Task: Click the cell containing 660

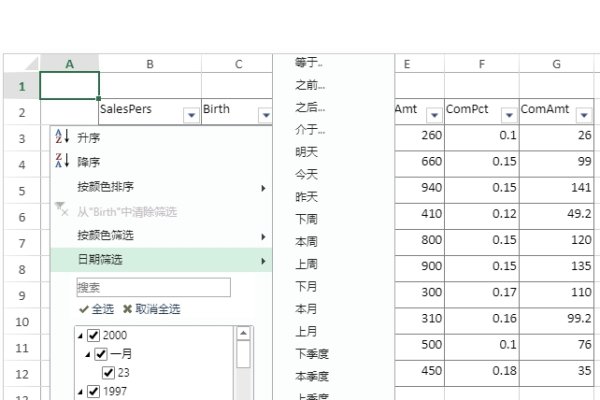Action: [419, 164]
